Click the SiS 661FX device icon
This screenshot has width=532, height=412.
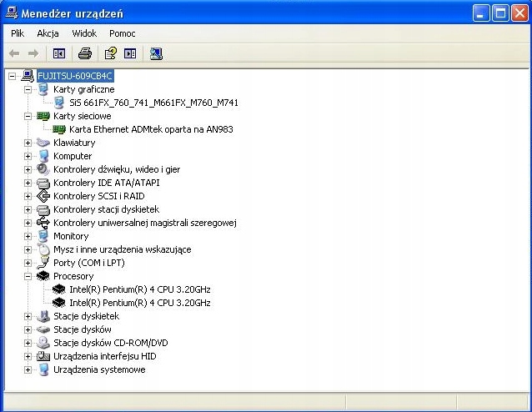point(59,103)
